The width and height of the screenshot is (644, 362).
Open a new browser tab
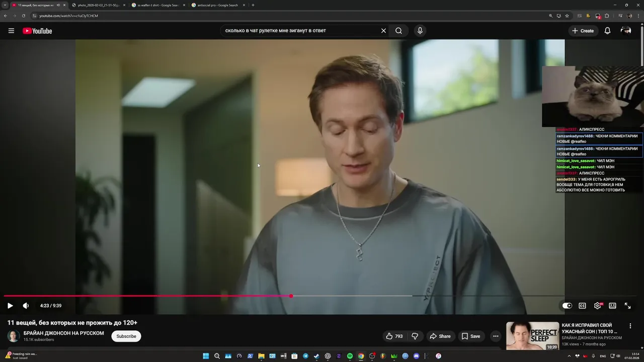coord(253,5)
